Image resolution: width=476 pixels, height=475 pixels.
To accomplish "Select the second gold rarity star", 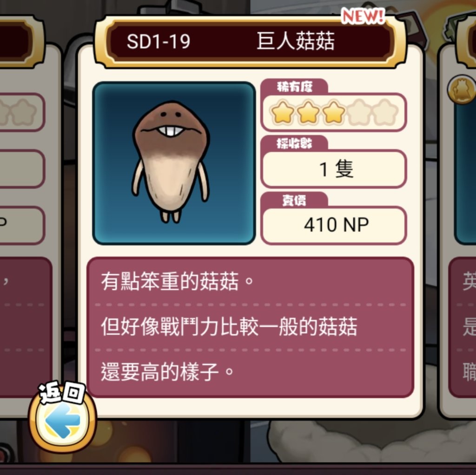I will [308, 113].
